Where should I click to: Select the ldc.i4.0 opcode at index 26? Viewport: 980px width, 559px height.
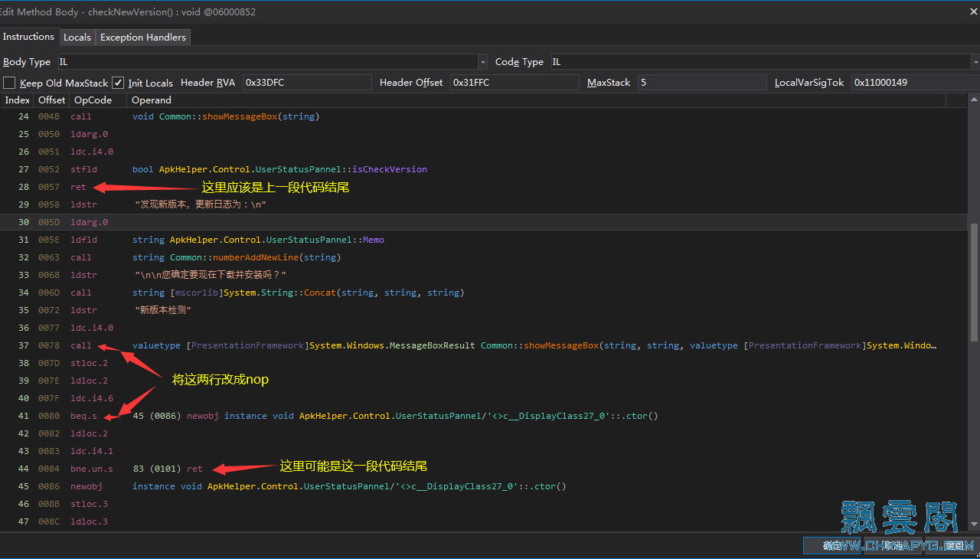(x=91, y=152)
